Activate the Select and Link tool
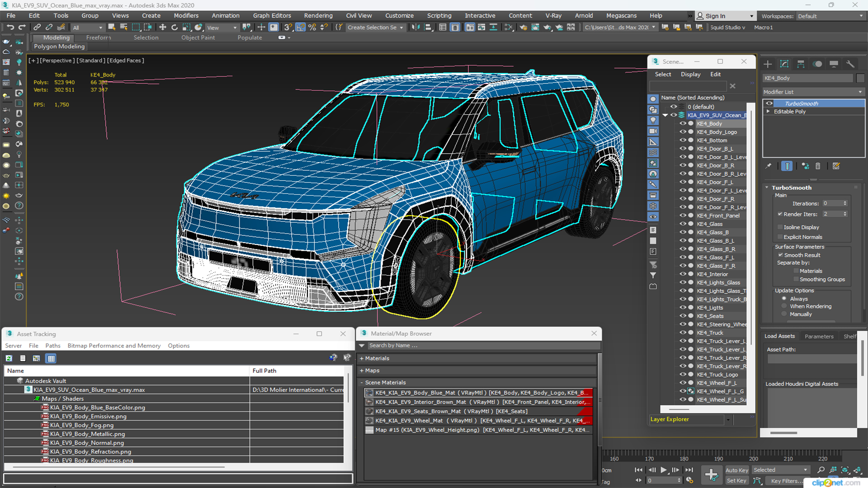868x488 pixels. pyautogui.click(x=37, y=28)
